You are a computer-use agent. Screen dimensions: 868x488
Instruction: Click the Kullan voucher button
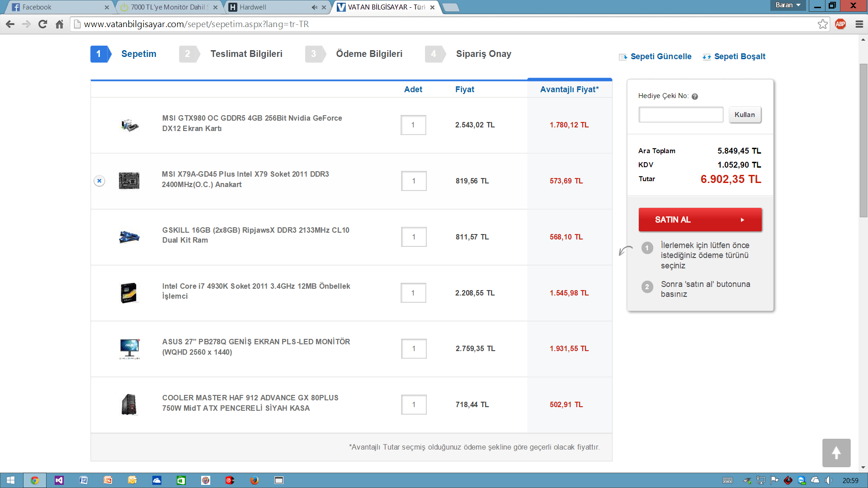pyautogui.click(x=745, y=115)
